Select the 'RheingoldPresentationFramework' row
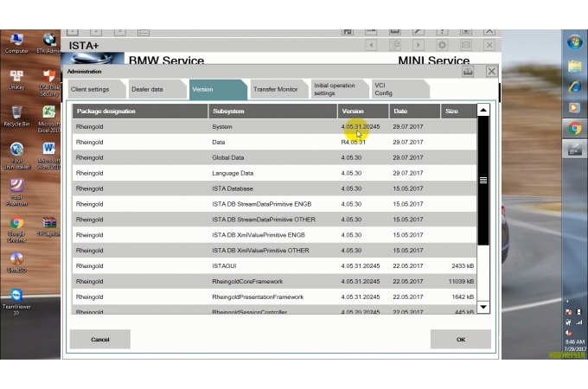 coord(274,297)
